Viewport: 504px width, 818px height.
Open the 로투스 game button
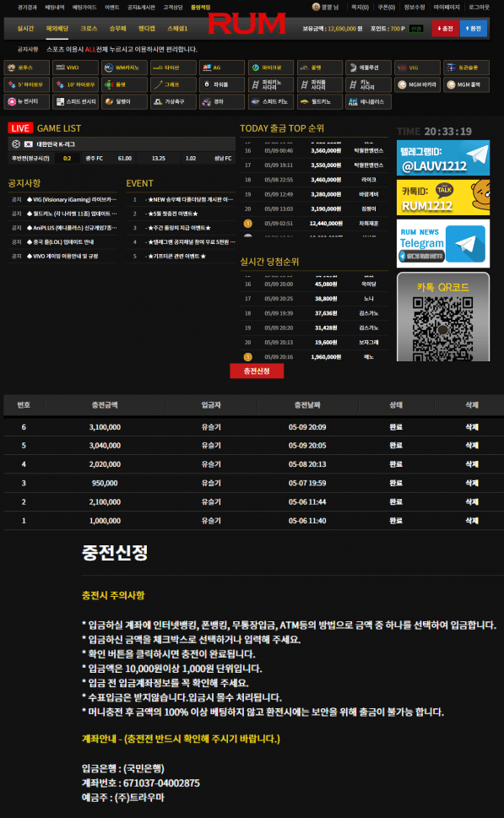(x=27, y=68)
